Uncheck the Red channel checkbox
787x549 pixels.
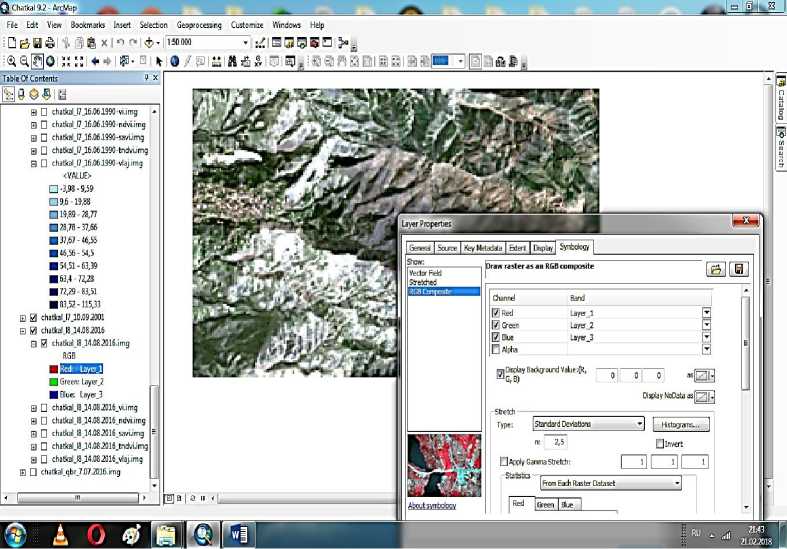496,312
